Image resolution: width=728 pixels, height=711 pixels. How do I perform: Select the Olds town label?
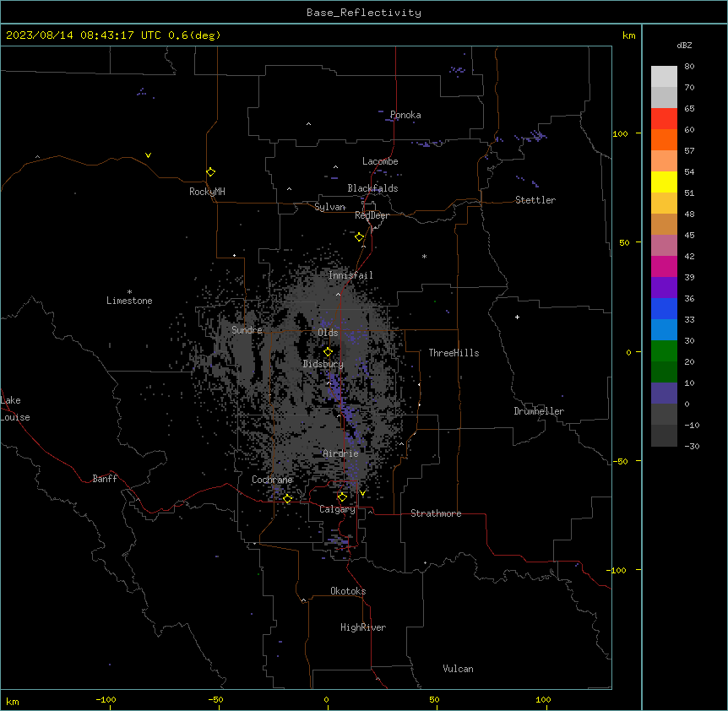tap(328, 333)
